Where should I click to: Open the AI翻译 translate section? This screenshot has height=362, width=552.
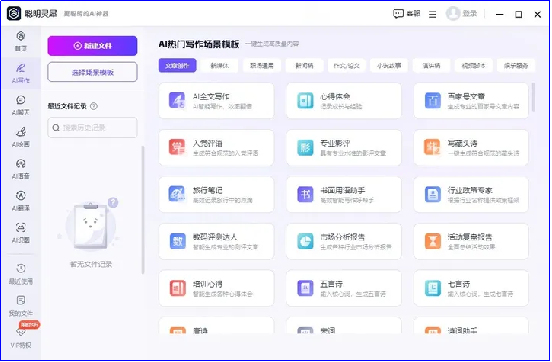[21, 201]
